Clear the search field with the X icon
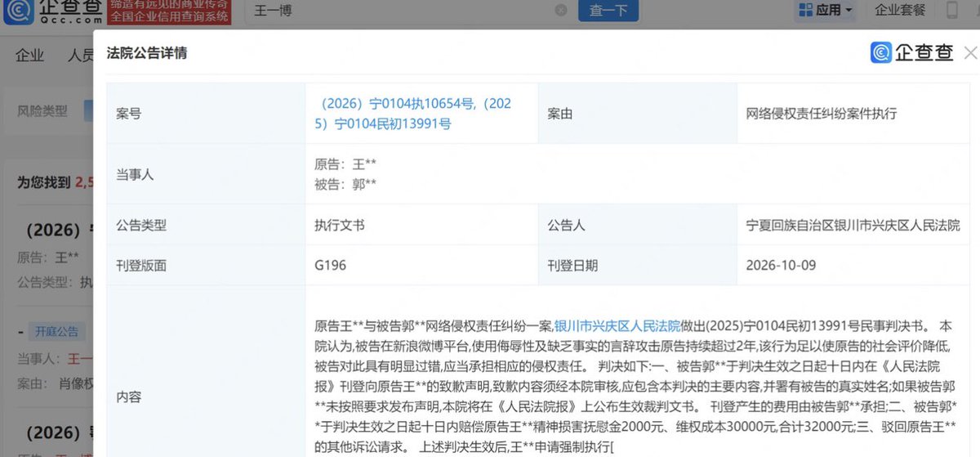980x457 pixels. [x=560, y=11]
